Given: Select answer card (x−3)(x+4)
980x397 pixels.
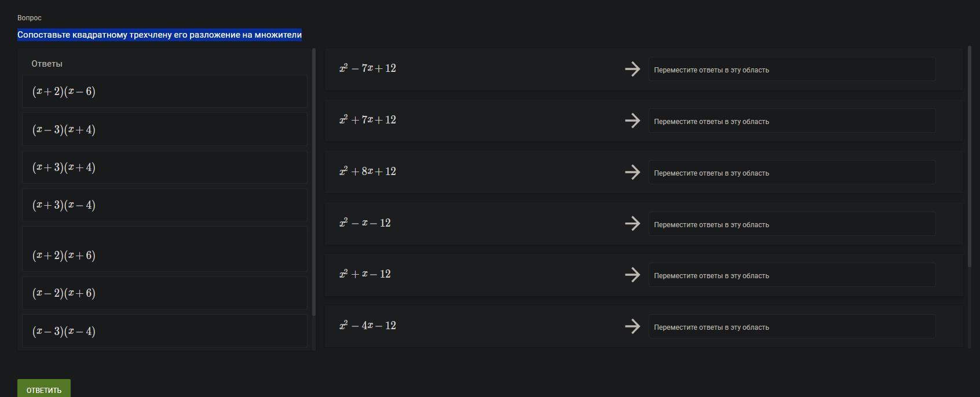Looking at the screenshot, I should (x=164, y=129).
